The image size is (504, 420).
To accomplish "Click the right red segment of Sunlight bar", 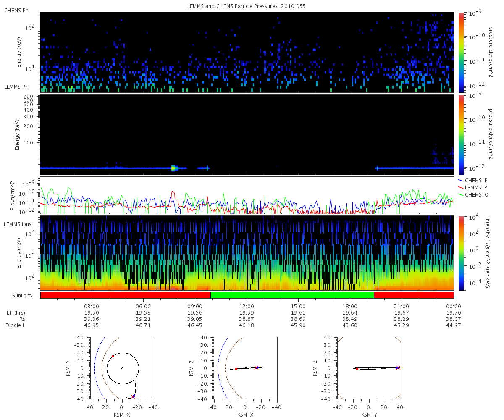I will 413,295.
